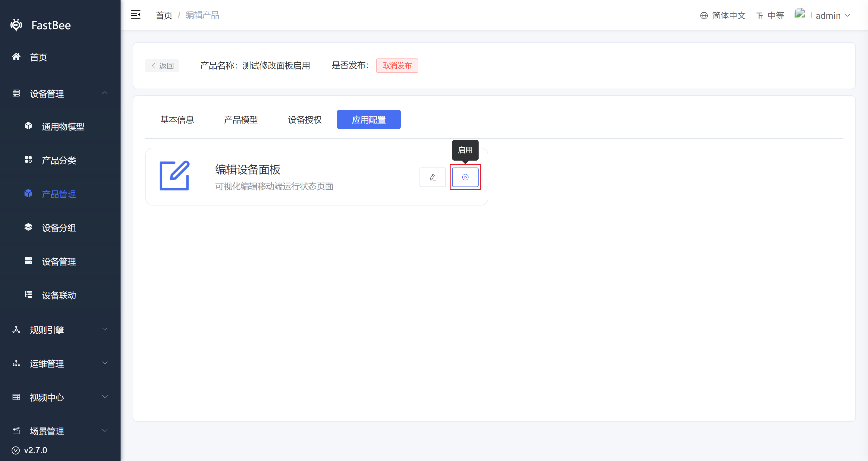Click the 场景管理 clapboard icon
The height and width of the screenshot is (461, 868).
[x=16, y=431]
